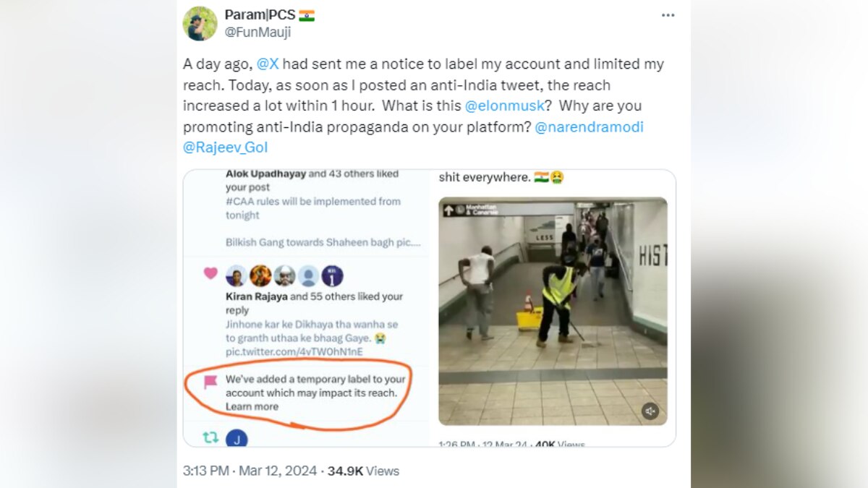Click the Param|PCS profile avatar
The image size is (868, 488).
point(200,23)
